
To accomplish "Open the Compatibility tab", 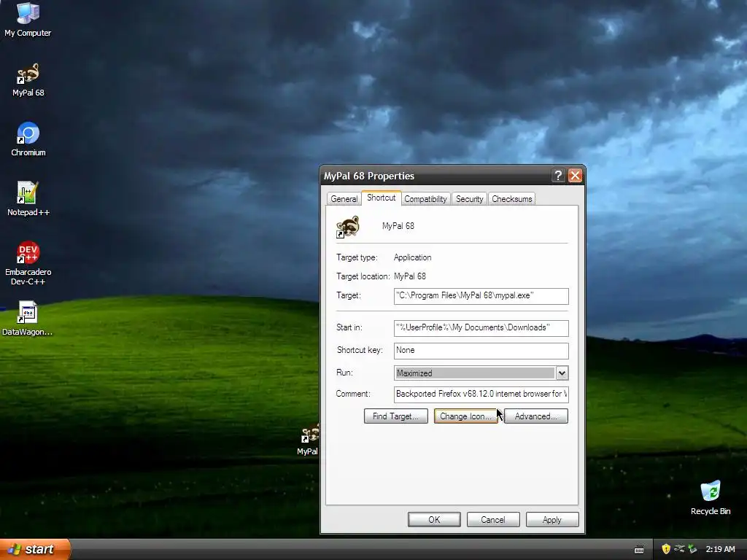I will 425,199.
